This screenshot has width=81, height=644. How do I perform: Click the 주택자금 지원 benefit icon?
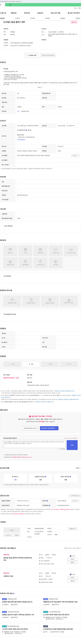click(10, 263)
